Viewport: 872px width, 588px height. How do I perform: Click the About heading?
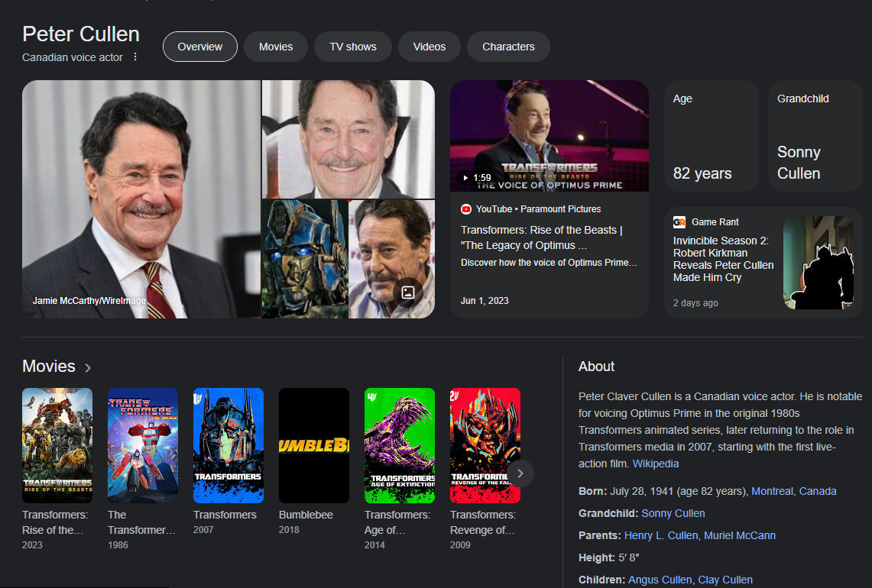(596, 367)
